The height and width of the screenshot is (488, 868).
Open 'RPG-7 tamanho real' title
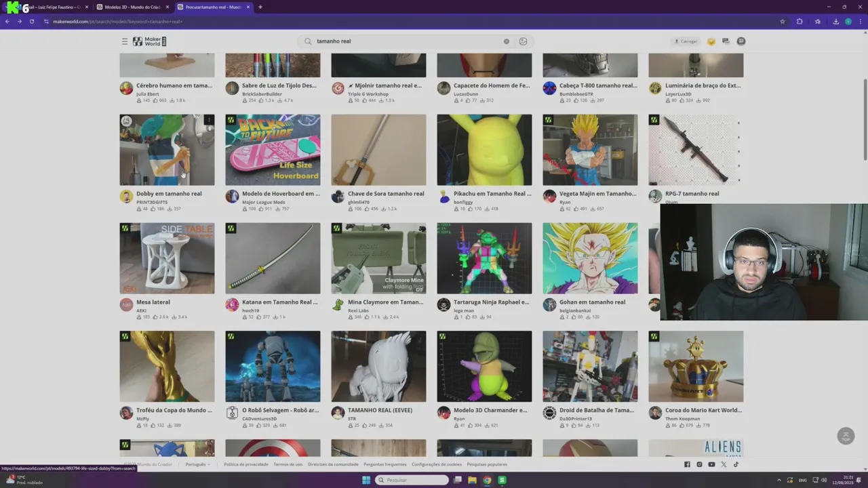point(692,194)
